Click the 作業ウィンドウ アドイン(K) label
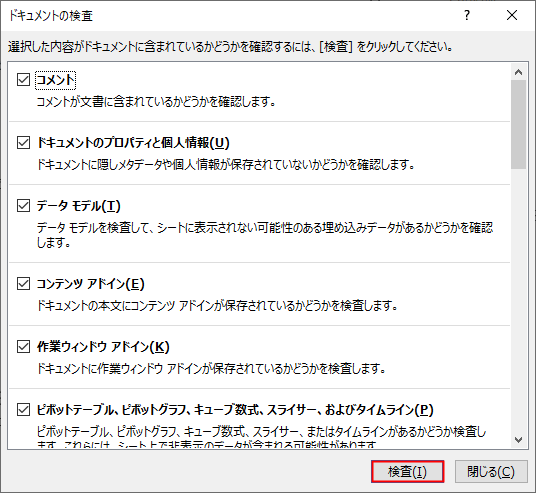 [103, 347]
